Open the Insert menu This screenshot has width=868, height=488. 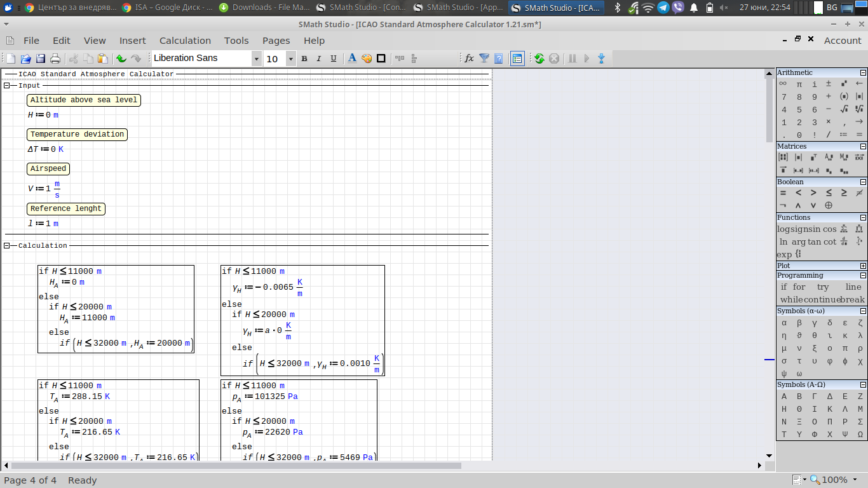point(133,41)
